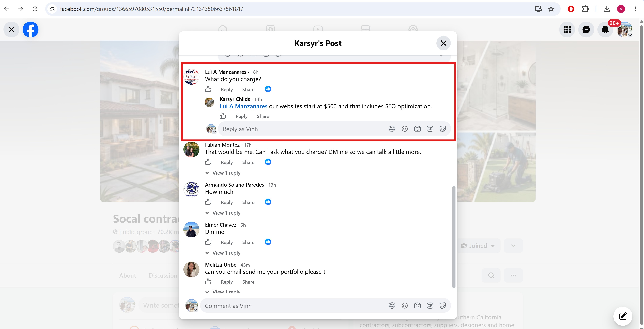Open site information icon in address bar
644x329 pixels.
coord(52,9)
